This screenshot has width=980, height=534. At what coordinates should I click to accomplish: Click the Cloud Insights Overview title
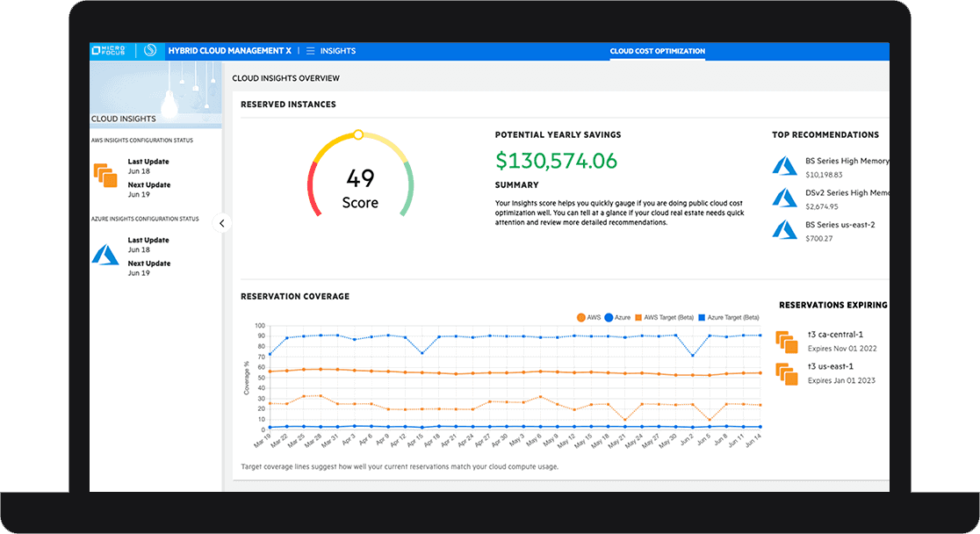[285, 78]
